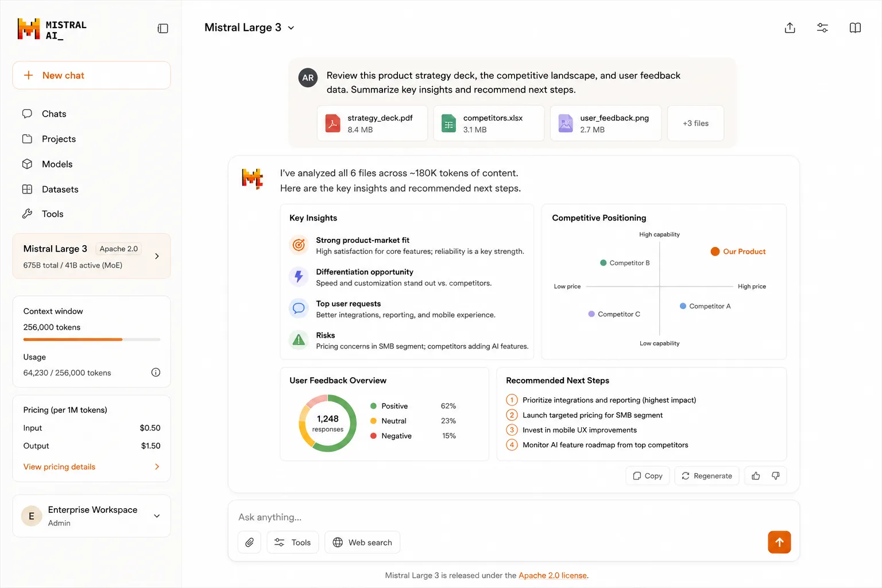The image size is (882, 588).
Task: Click the Mistral AI logo
Action: [52, 29]
